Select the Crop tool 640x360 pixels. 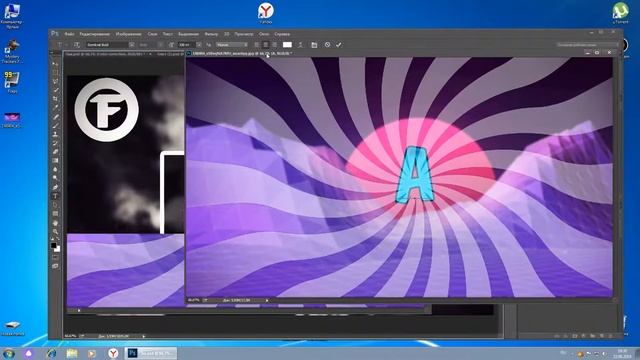55,99
